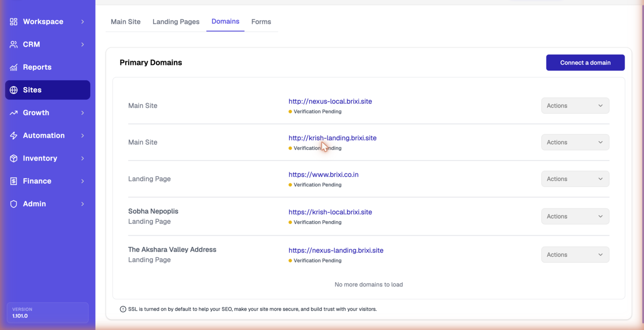
Task: Open Actions dropdown for www.brixi.co.in
Action: tap(575, 179)
